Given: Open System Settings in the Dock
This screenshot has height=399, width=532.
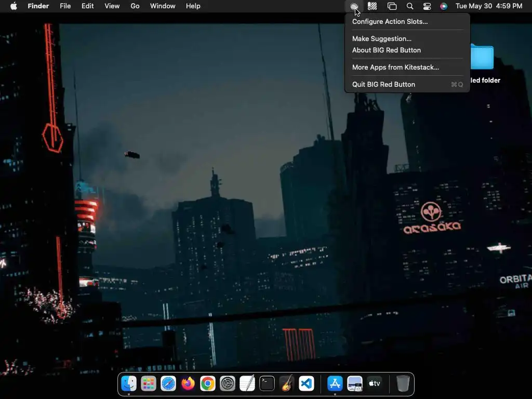Looking at the screenshot, I should [x=228, y=384].
